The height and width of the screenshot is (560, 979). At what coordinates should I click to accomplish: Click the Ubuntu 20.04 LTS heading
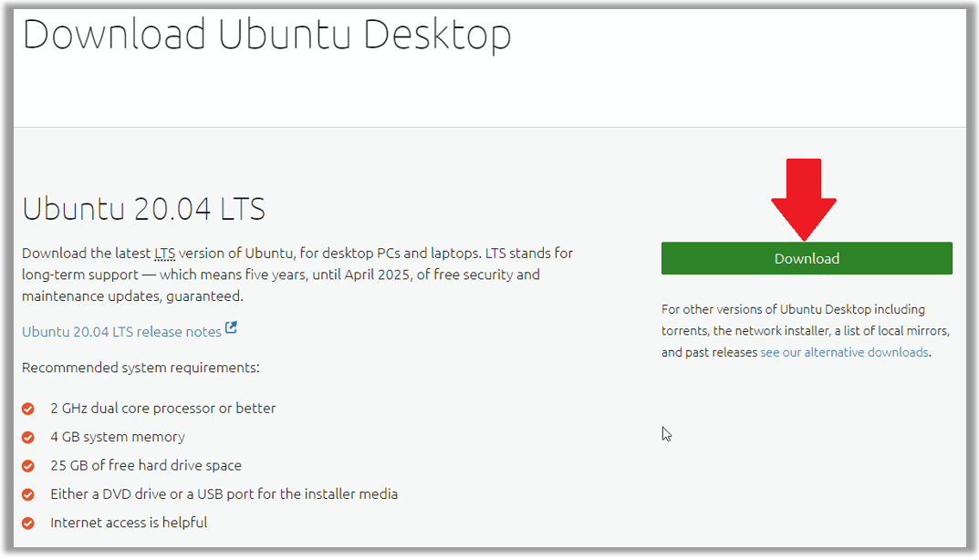pos(143,209)
